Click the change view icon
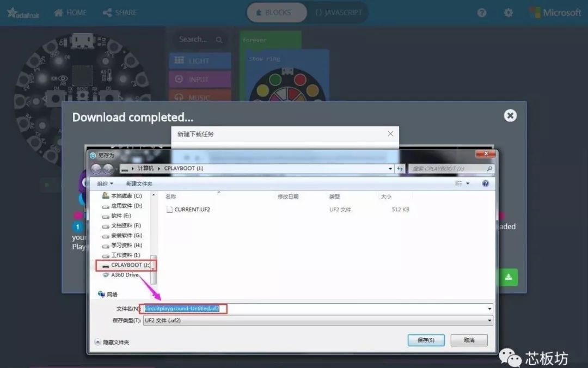The image size is (588, 368). [x=458, y=183]
